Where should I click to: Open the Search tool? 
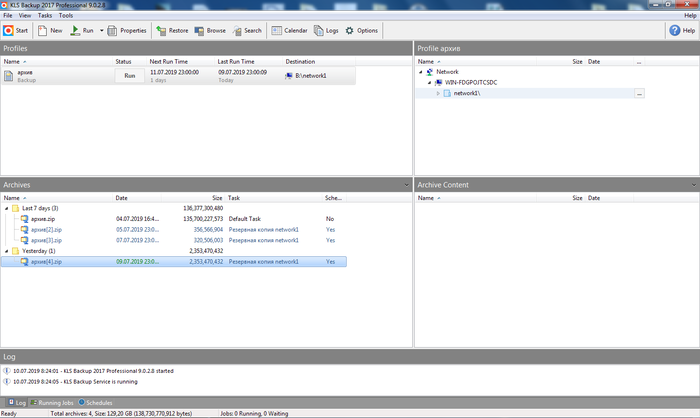click(246, 31)
